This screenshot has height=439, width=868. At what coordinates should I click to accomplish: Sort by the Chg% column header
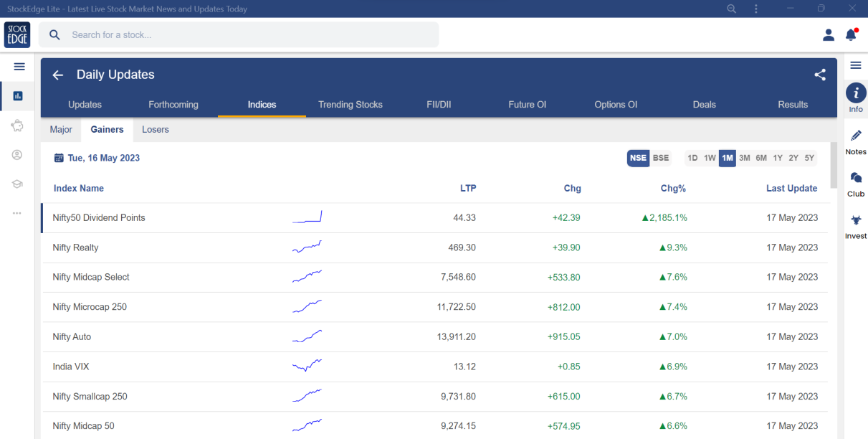pos(673,189)
